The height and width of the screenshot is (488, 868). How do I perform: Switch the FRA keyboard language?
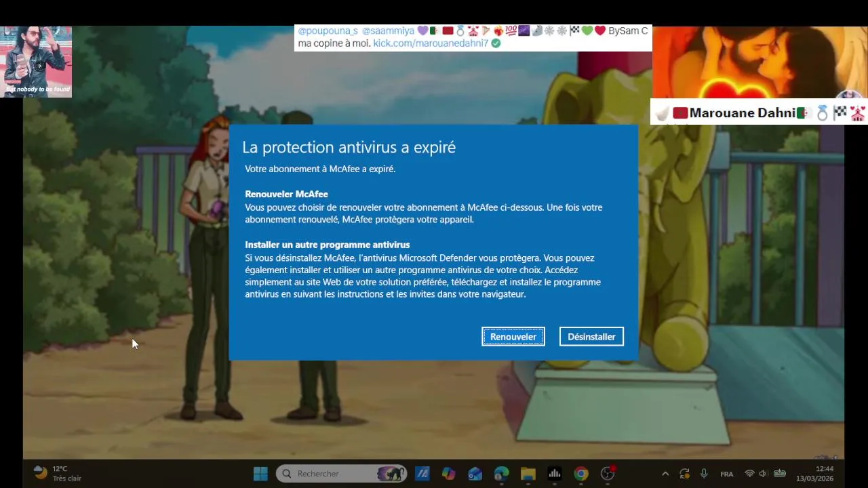(x=727, y=474)
